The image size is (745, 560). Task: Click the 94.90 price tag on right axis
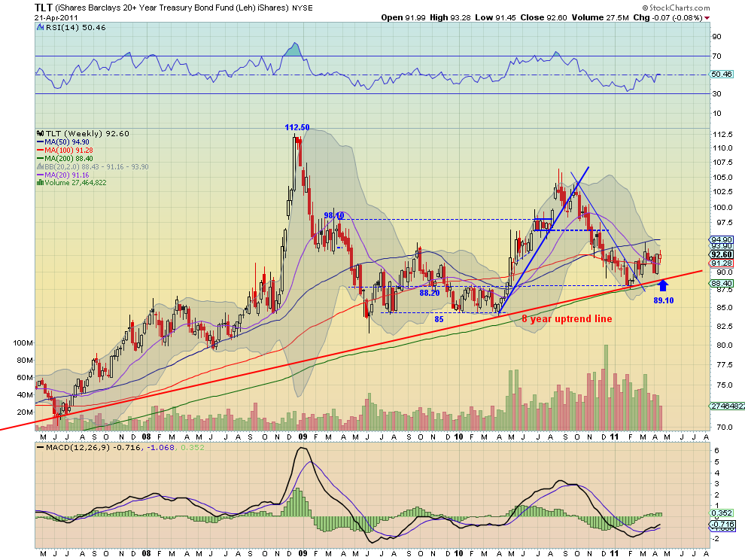[722, 240]
